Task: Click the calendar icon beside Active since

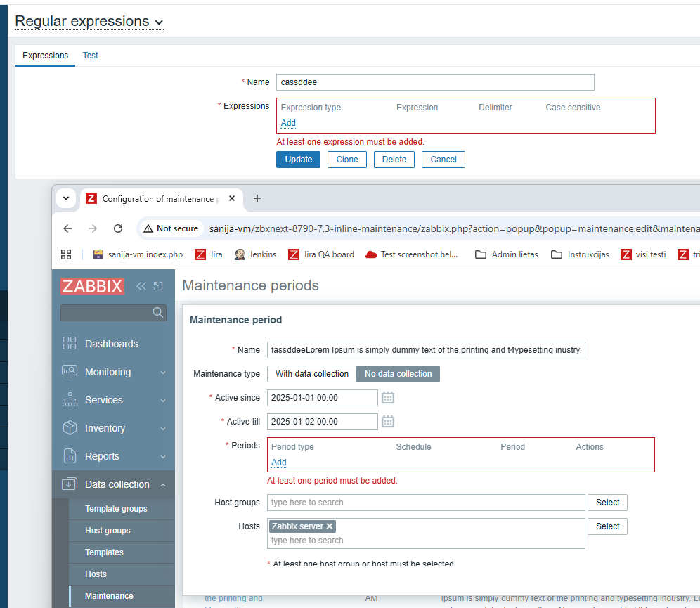Action: tap(388, 398)
